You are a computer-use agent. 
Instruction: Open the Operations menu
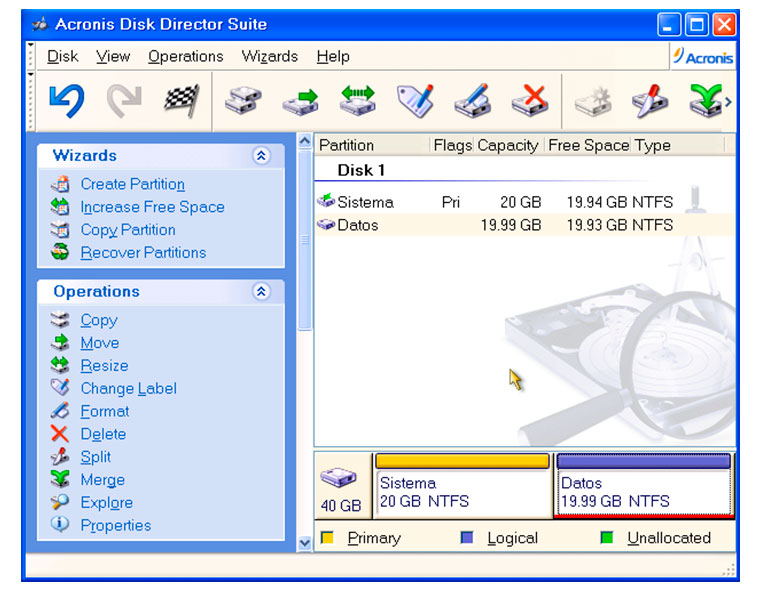click(x=186, y=56)
